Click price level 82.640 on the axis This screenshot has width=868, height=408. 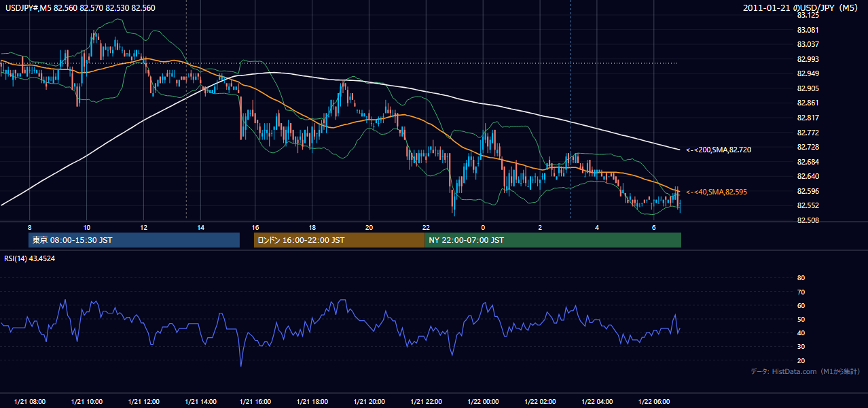(808, 176)
